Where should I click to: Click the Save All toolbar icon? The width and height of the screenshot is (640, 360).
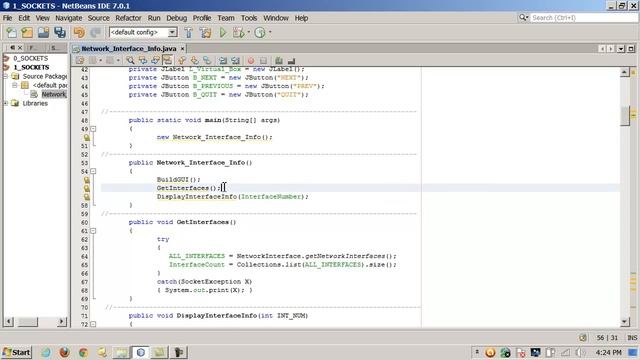(x=60, y=32)
